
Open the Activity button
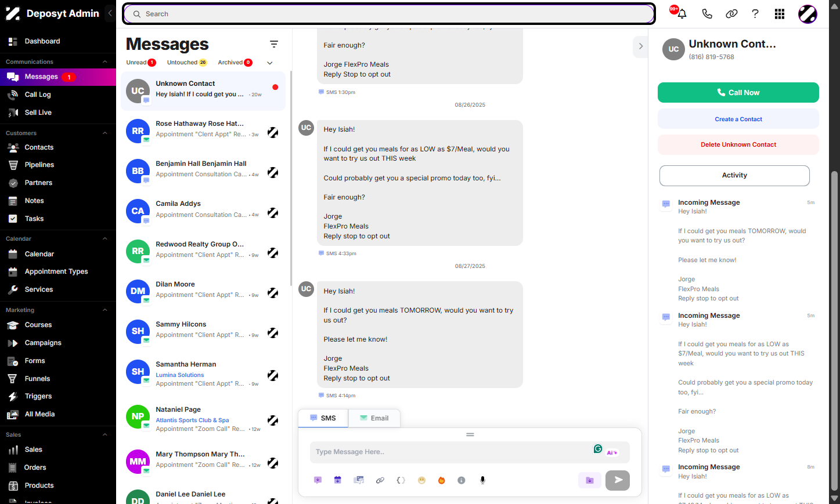734,176
